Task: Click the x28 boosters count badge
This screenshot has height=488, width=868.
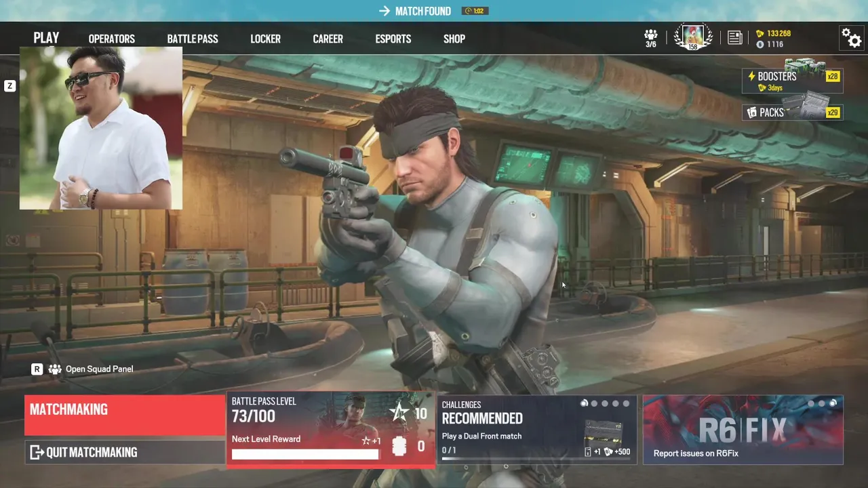Action: click(x=833, y=77)
